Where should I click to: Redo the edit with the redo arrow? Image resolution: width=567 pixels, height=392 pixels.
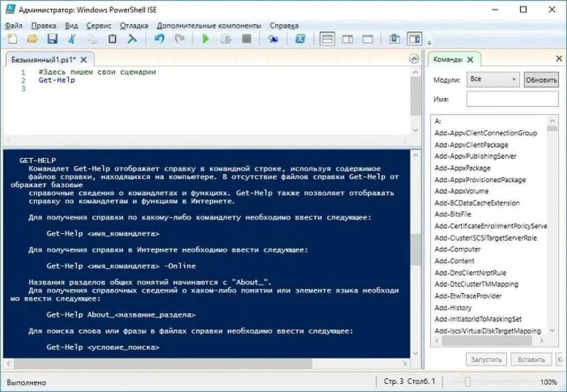point(179,39)
